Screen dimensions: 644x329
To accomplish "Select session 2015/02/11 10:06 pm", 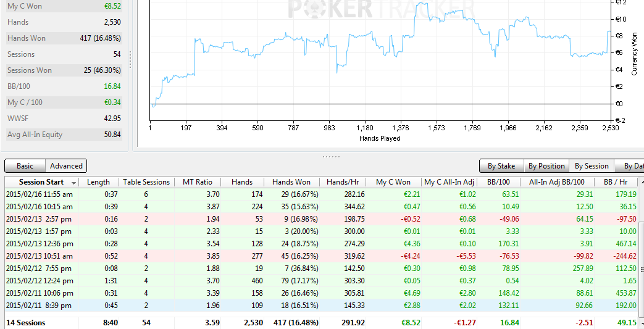I will pyautogui.click(x=321, y=293).
